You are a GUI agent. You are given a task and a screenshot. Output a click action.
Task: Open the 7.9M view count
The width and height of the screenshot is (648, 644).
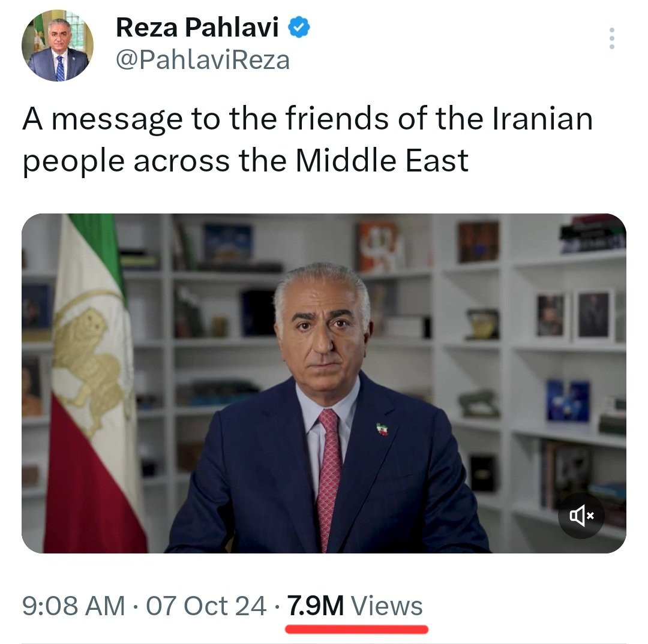click(x=316, y=606)
